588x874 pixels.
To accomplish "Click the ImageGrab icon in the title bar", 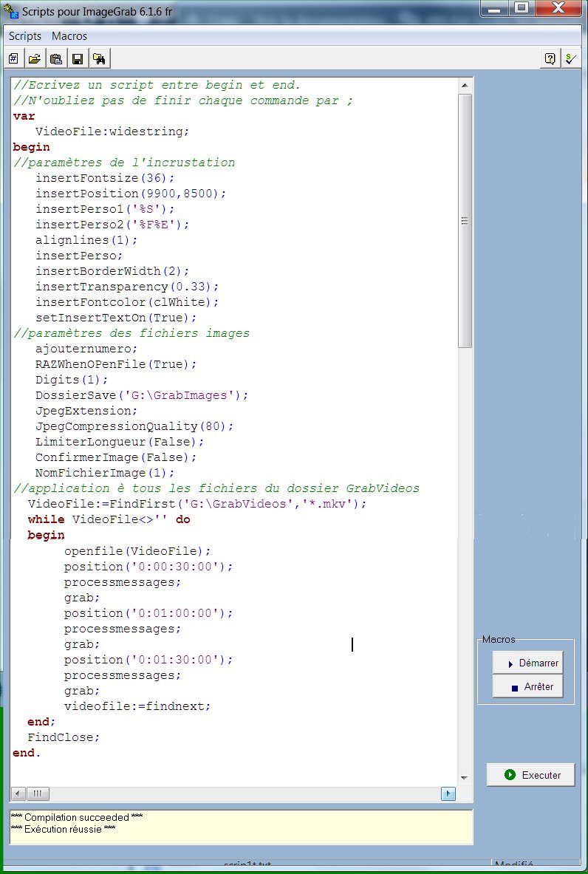I will pos(11,11).
